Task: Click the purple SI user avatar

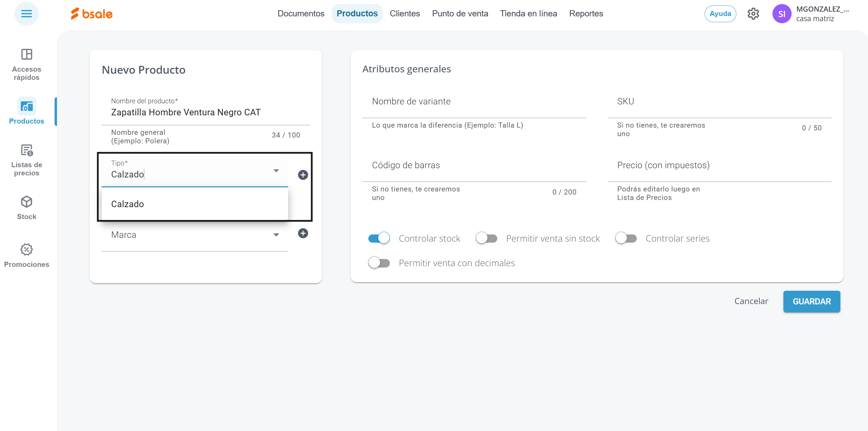Action: point(781,14)
